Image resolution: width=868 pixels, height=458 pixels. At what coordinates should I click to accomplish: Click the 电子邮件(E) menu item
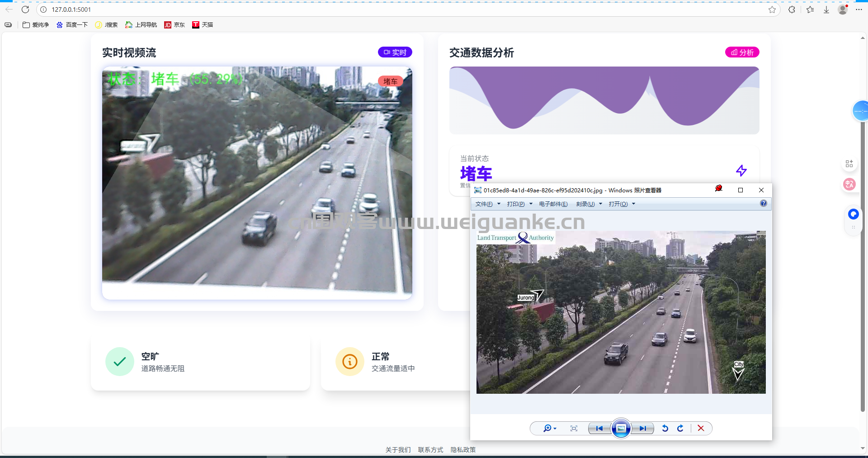click(553, 204)
